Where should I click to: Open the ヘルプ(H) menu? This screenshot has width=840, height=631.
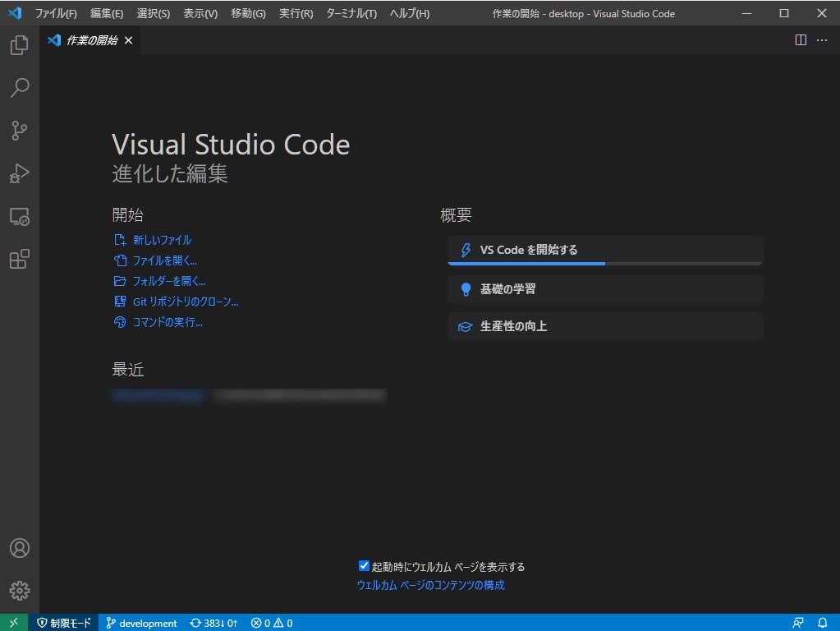(x=410, y=13)
